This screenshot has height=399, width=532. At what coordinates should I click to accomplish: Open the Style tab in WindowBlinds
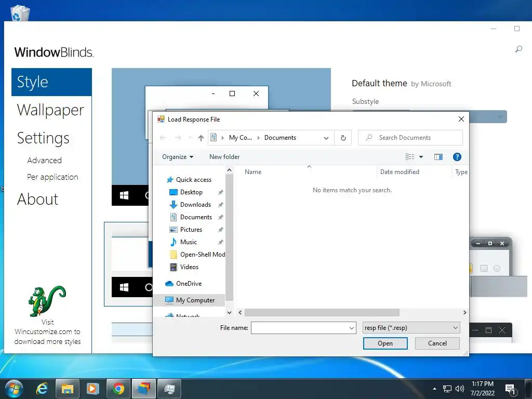[x=51, y=82]
